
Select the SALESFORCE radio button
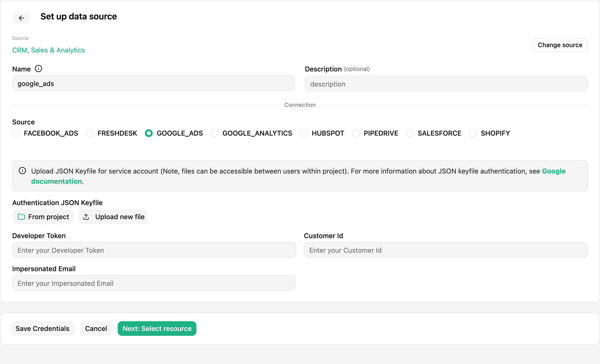[410, 133]
